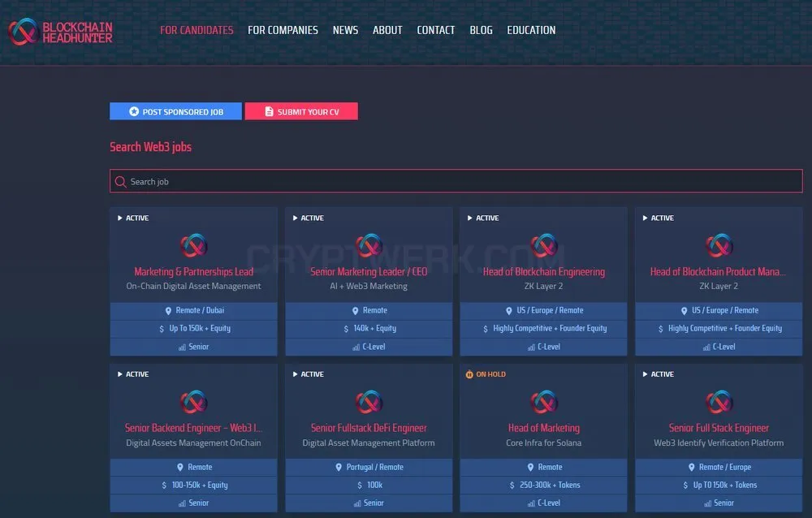Viewport: 812px width, 518px height.
Task: Click '100k' salary on DeFi Engineer card
Action: click(x=375, y=486)
